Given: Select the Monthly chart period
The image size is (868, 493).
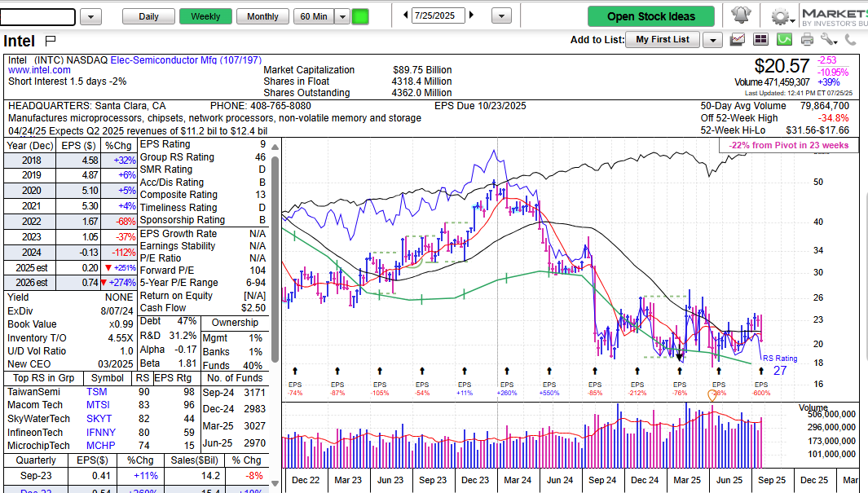Looking at the screenshot, I should click(x=262, y=16).
